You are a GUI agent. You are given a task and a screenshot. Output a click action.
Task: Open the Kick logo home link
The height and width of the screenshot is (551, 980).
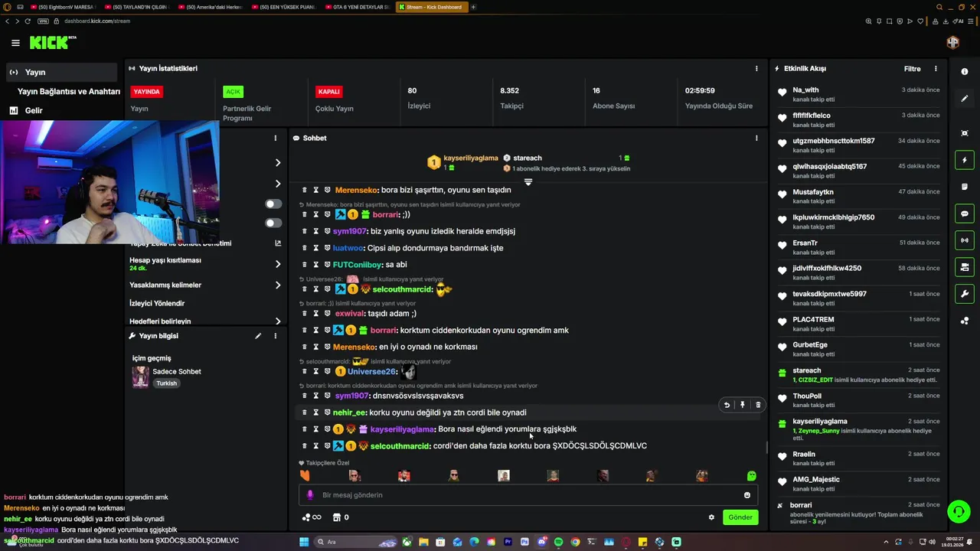(52, 43)
